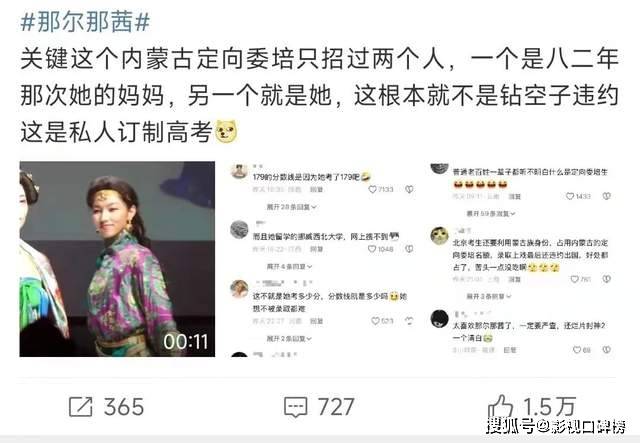This screenshot has width=640, height=443.
Task: Expand the 28 replies under first comment
Action: [x=291, y=207]
